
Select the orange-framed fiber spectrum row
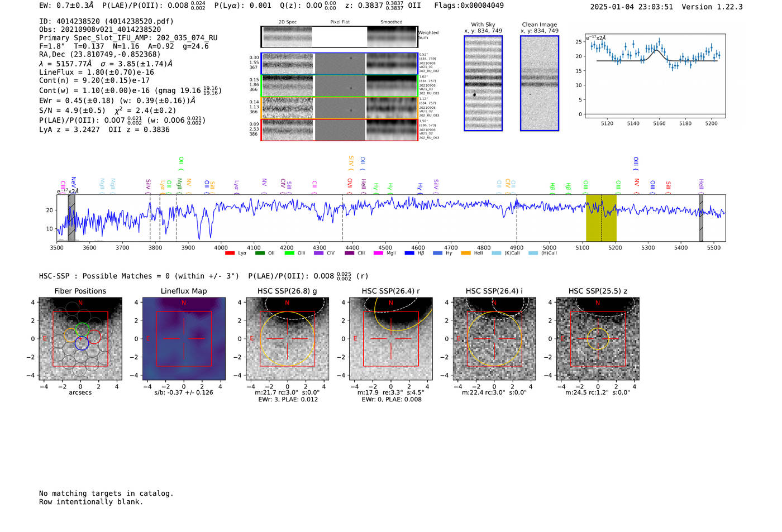(339, 108)
